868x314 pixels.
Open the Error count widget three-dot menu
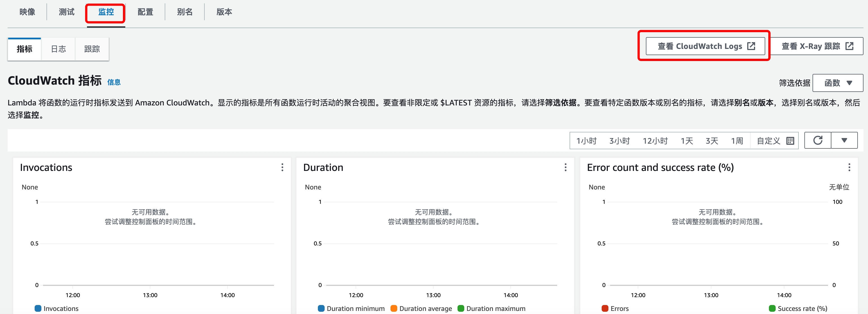849,167
